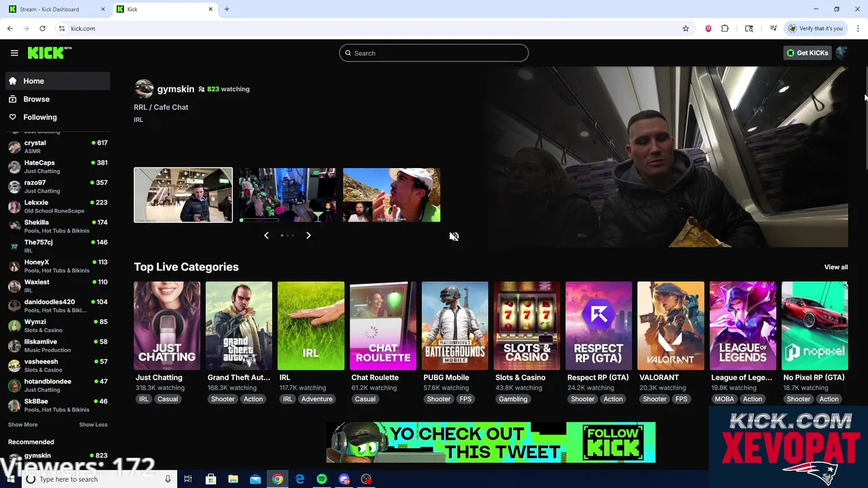
Task: Collapse list with Show Less
Action: pyautogui.click(x=93, y=424)
